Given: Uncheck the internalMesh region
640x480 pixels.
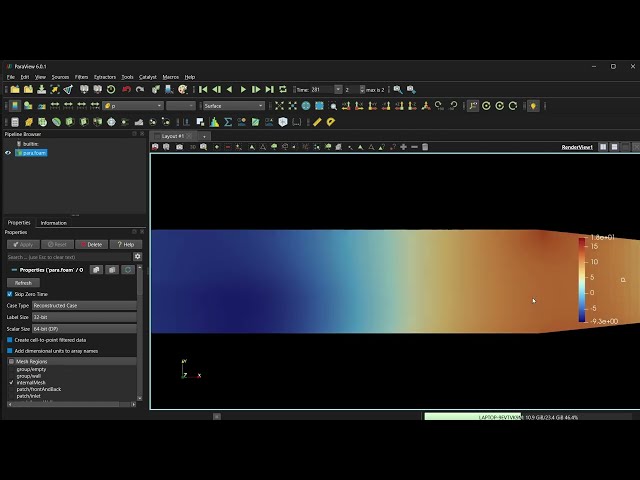Looking at the screenshot, I should (x=11, y=382).
